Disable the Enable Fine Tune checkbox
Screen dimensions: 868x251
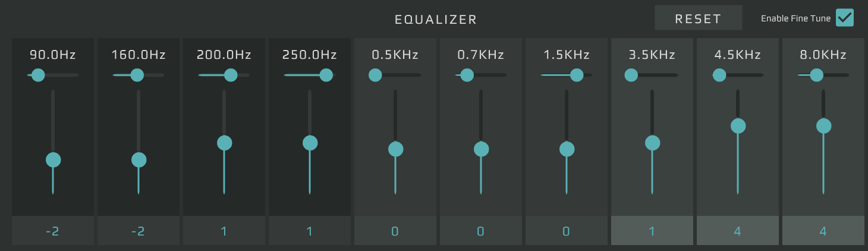844,18
